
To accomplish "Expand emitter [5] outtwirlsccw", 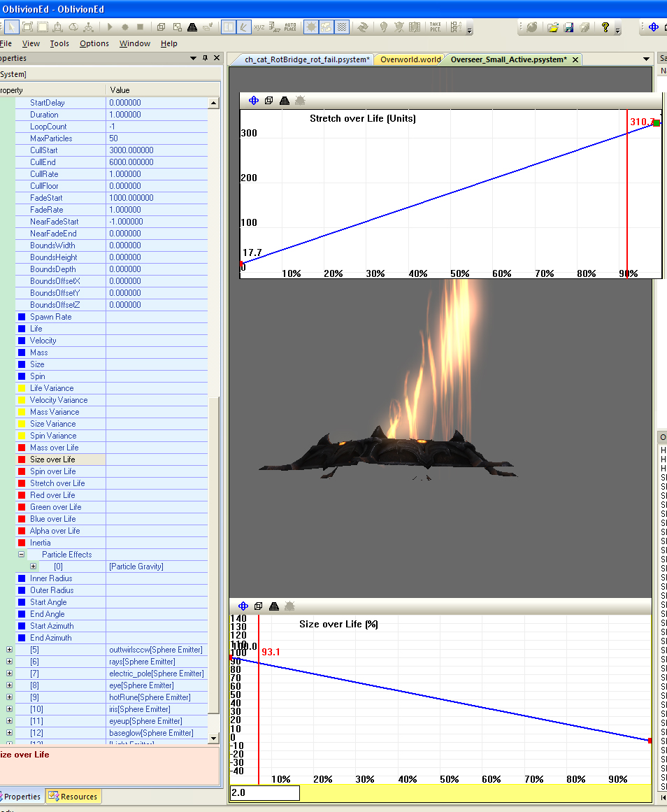I will [9, 650].
